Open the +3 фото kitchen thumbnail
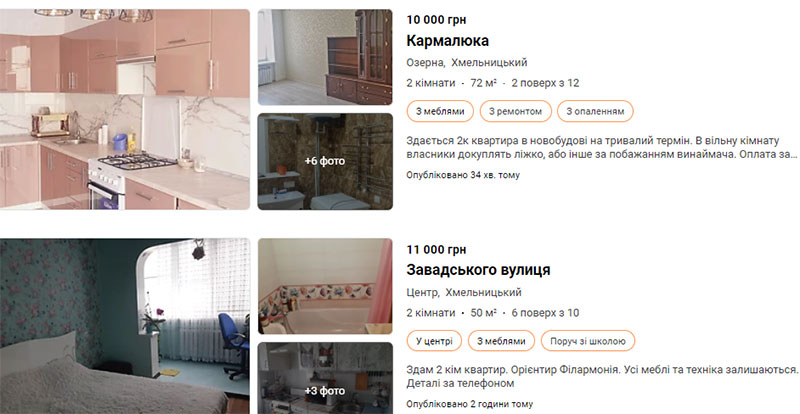800x414 pixels. [325, 378]
